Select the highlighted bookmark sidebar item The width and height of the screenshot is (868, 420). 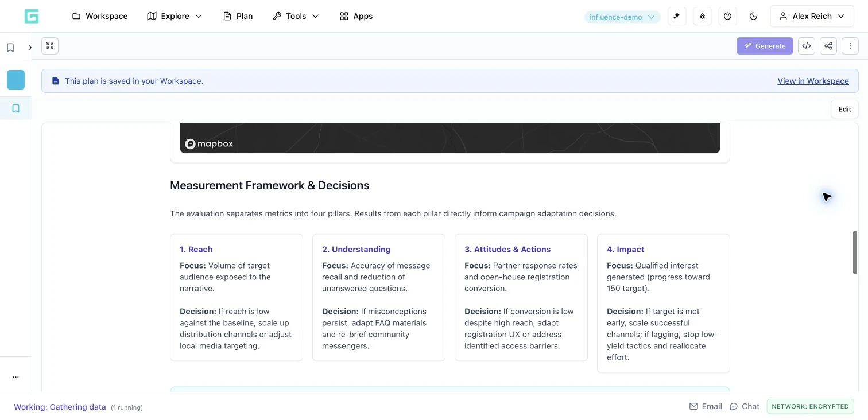(x=15, y=108)
